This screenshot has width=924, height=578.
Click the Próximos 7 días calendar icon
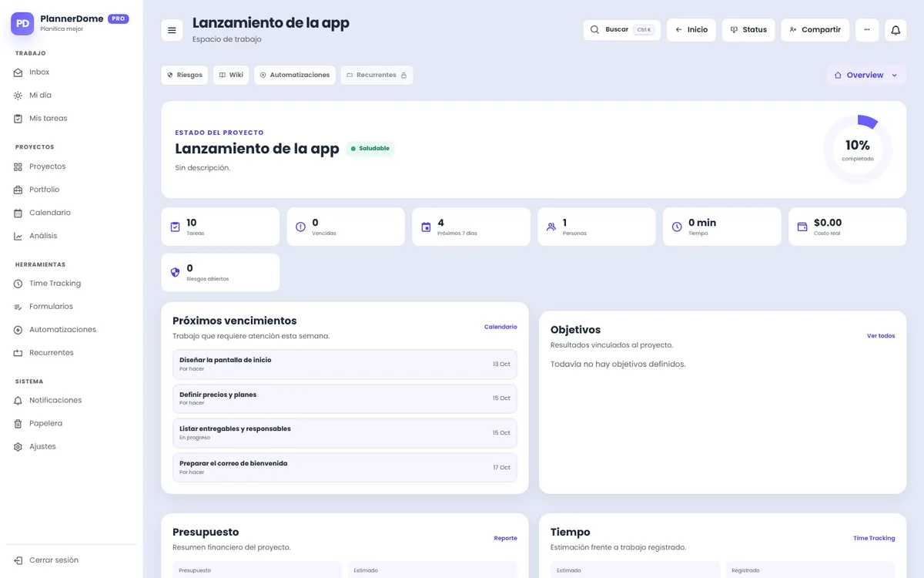(426, 227)
